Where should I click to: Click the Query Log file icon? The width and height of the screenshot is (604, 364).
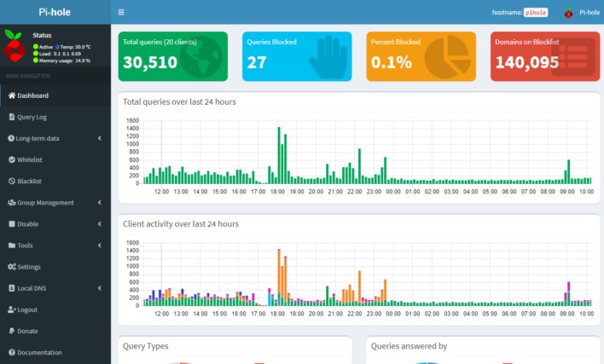point(11,117)
